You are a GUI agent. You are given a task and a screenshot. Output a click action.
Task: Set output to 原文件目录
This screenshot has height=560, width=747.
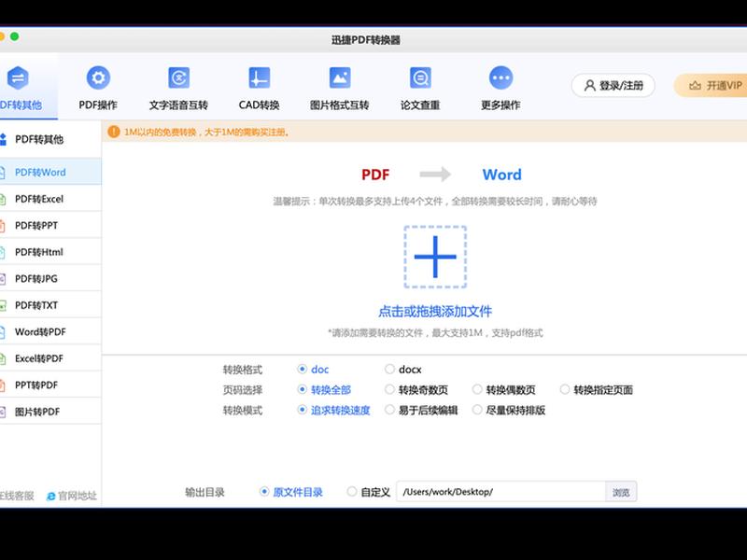click(x=264, y=492)
